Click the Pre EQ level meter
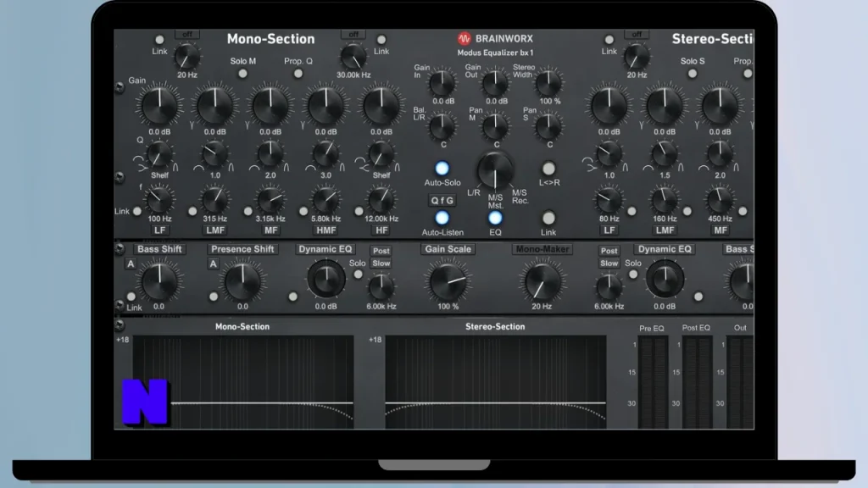 [x=654, y=382]
